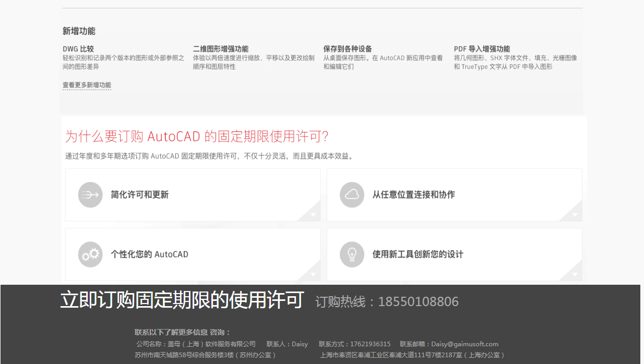Click the Suzhou office address line
Screen dimensions: 644x364
click(x=205, y=355)
